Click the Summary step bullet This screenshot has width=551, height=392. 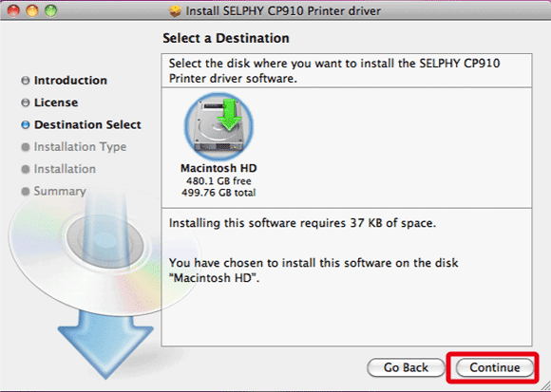26,192
